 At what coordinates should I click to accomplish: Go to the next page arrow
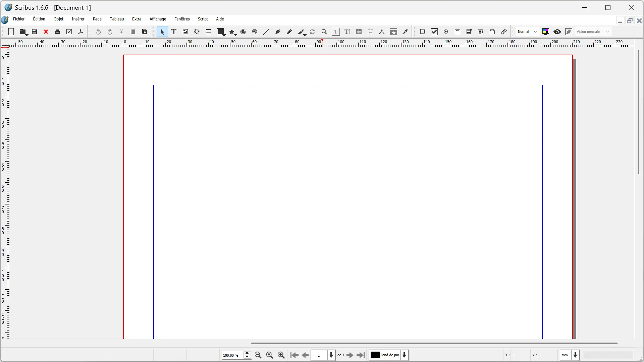[x=350, y=355]
